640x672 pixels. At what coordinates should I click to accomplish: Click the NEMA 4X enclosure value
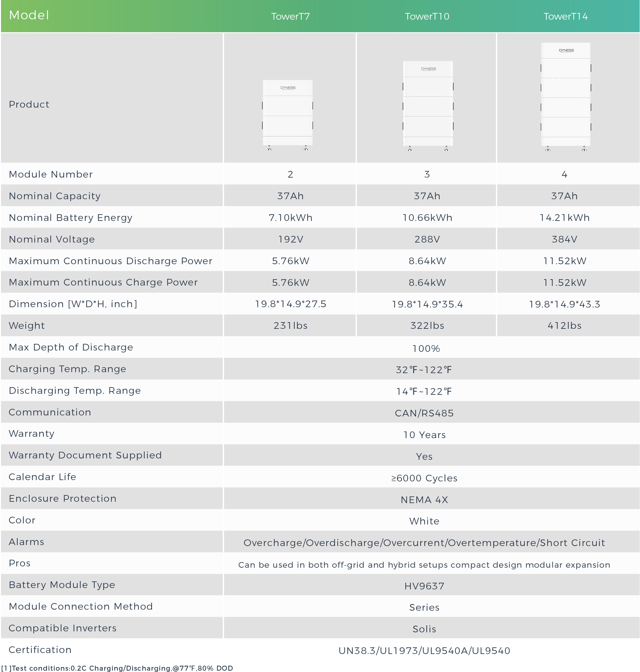coord(424,500)
